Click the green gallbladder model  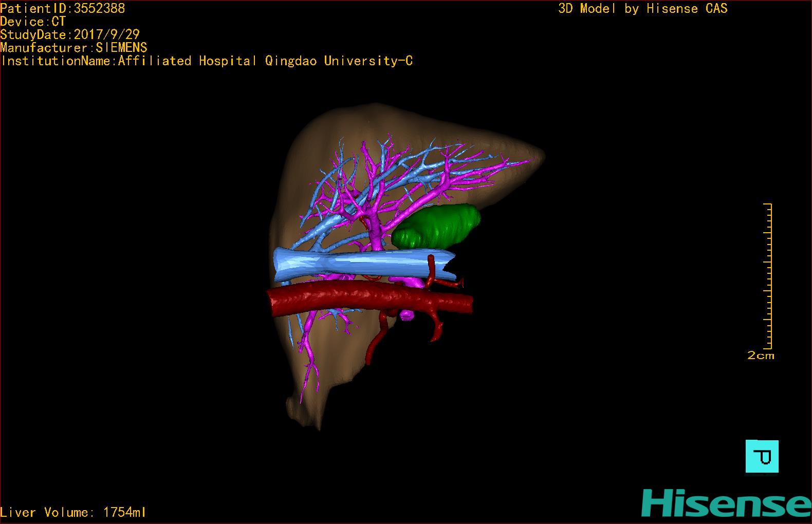point(437,226)
